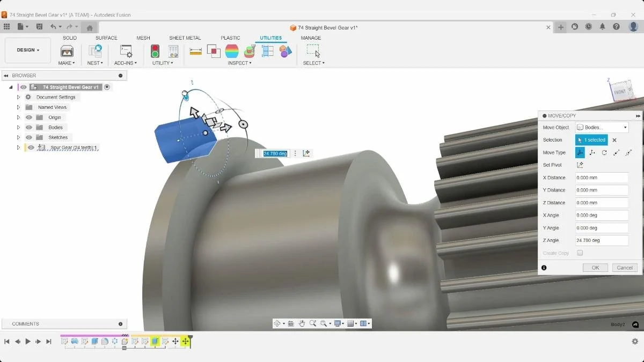
Task: Select the Measure ruler tool
Action: point(196,51)
